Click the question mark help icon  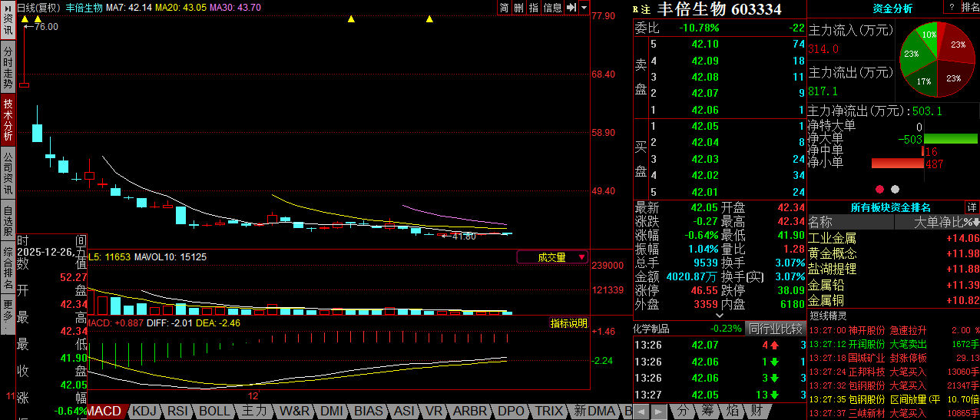tap(952, 7)
